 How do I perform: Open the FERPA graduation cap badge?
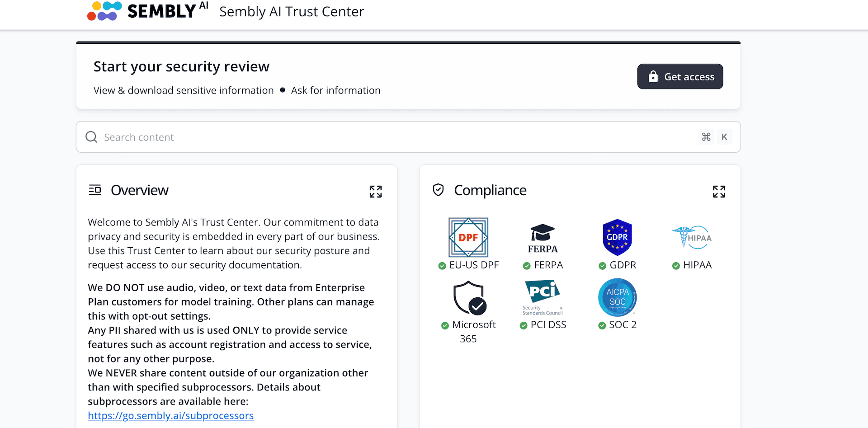542,238
